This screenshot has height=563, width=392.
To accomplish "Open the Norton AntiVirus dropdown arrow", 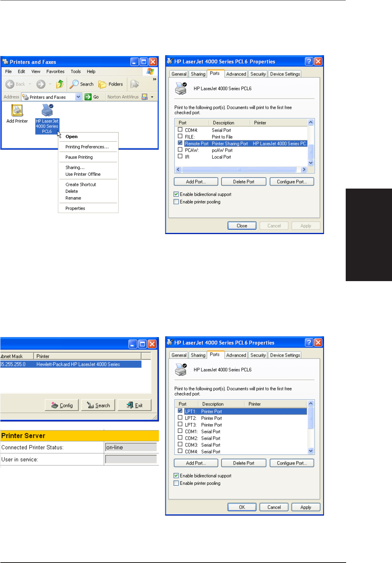I will click(x=152, y=97).
